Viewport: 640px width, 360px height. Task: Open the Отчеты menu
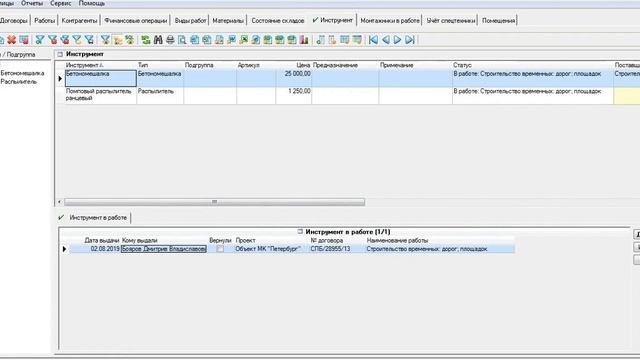(32, 3)
